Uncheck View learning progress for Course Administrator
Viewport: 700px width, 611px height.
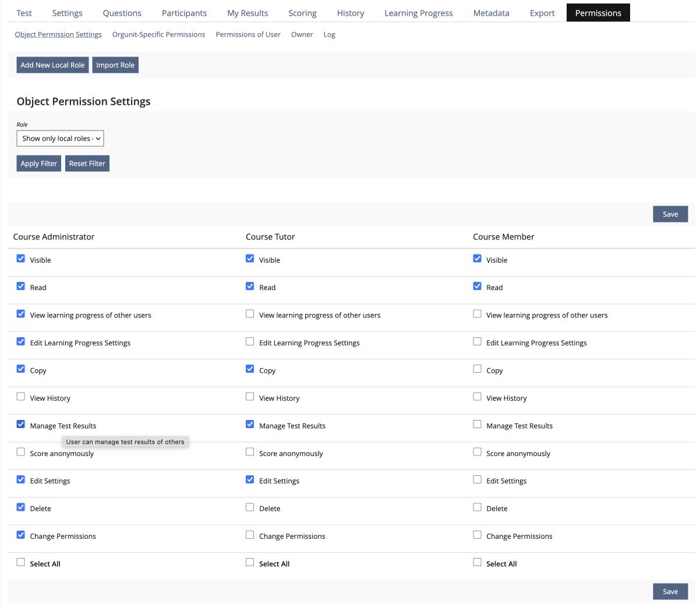[20, 314]
